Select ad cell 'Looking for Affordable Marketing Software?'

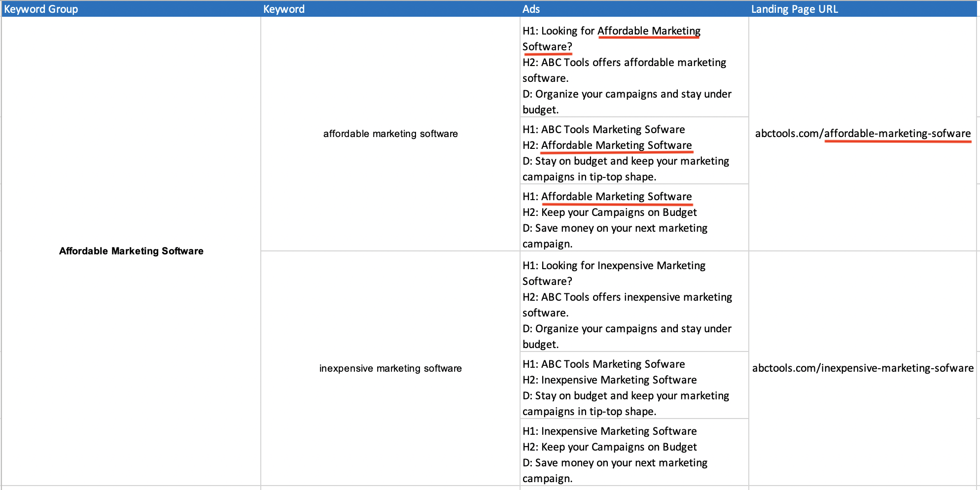tap(634, 67)
